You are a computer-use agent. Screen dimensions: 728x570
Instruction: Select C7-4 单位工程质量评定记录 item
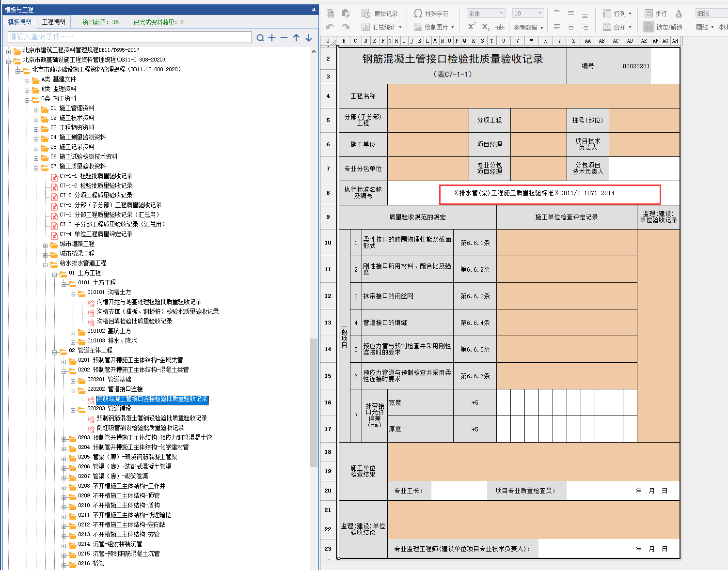tap(96, 234)
